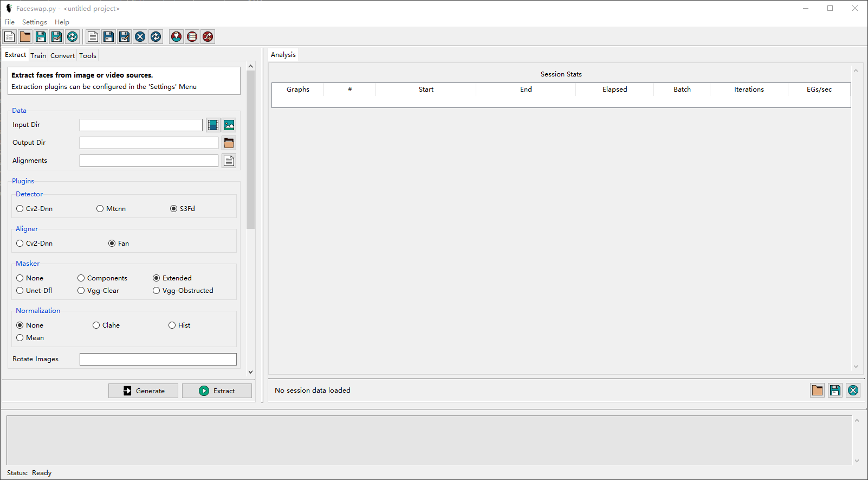The width and height of the screenshot is (868, 480).
Task: Browse for Output Dir folder
Action: pyautogui.click(x=229, y=143)
